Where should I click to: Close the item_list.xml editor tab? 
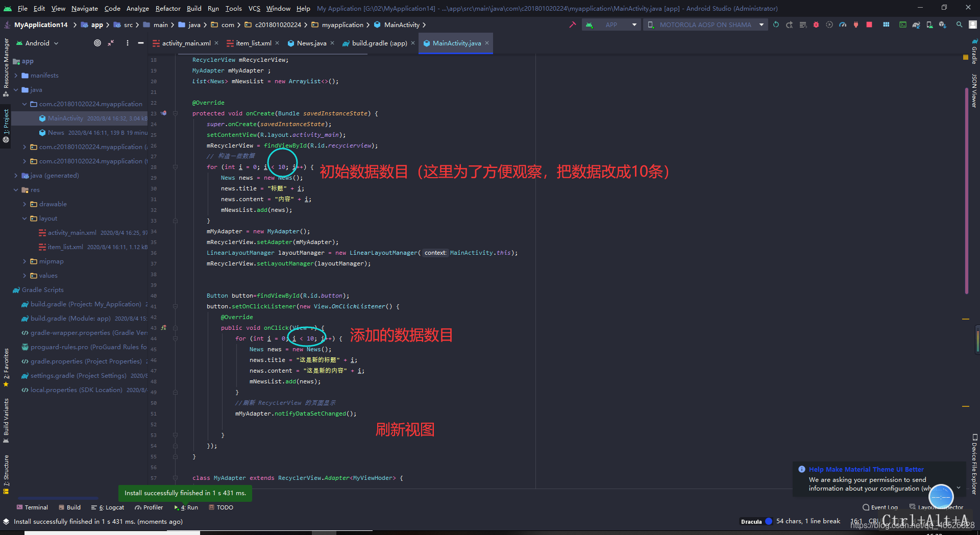tap(277, 43)
